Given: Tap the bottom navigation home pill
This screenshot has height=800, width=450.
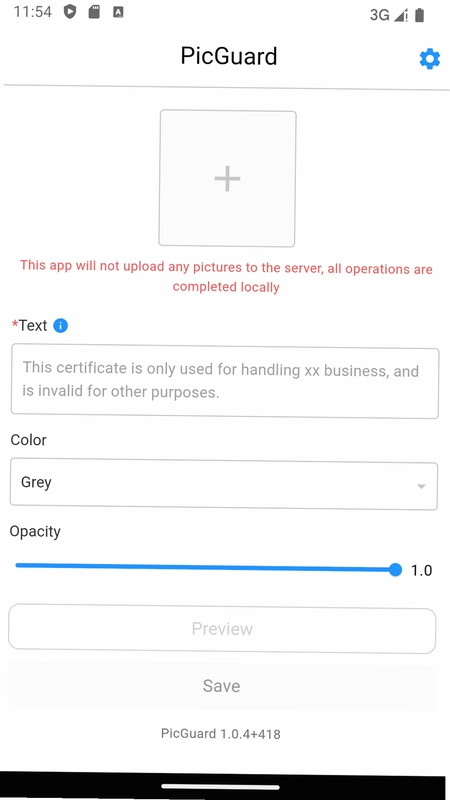Looking at the screenshot, I should pyautogui.click(x=220, y=787).
